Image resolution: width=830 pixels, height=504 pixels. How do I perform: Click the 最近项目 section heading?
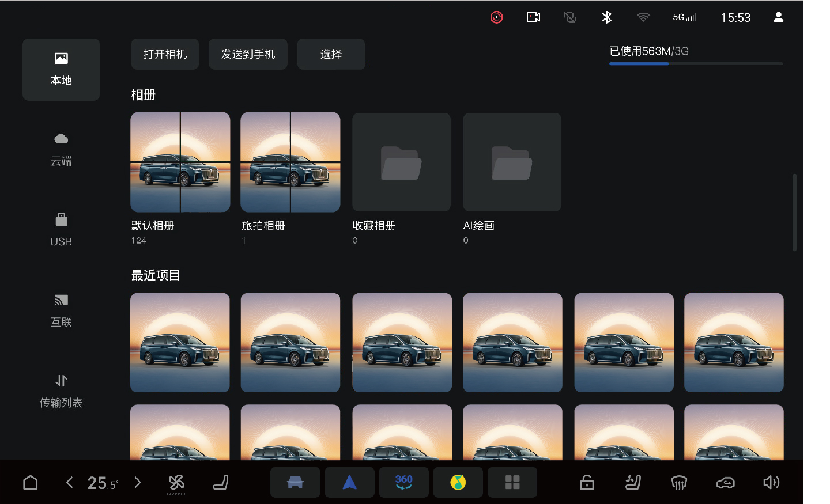[x=156, y=275]
